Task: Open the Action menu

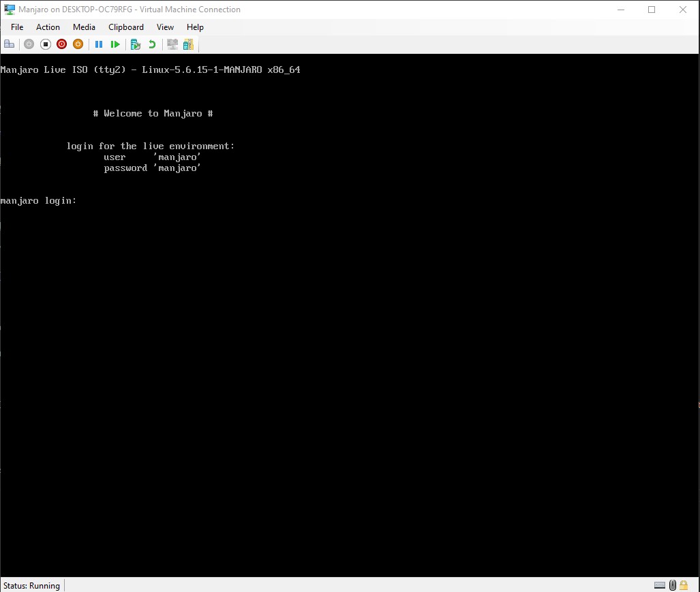Action: (48, 27)
